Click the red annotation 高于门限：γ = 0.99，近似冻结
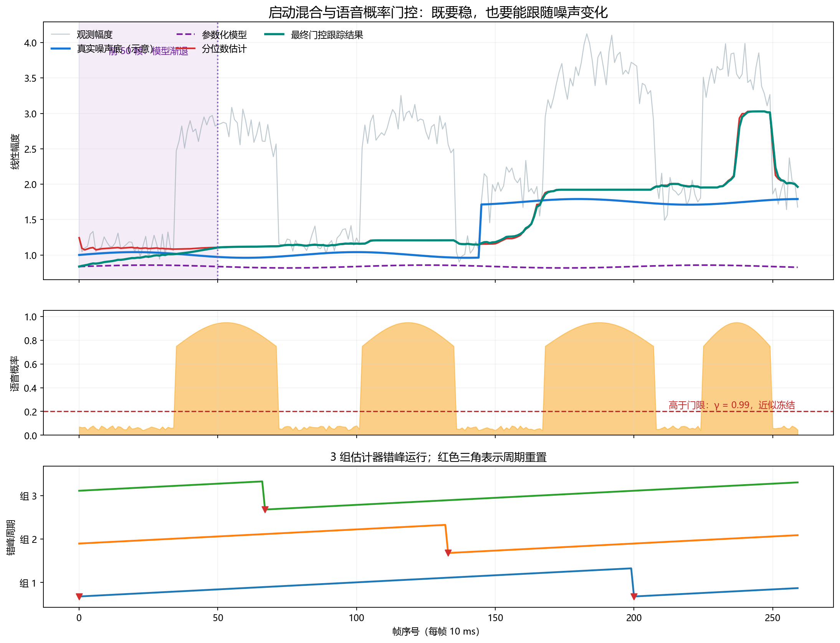 [732, 405]
